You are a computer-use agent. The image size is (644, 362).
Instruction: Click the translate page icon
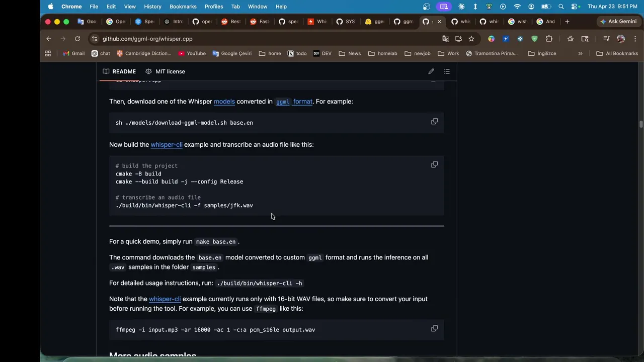(x=446, y=39)
